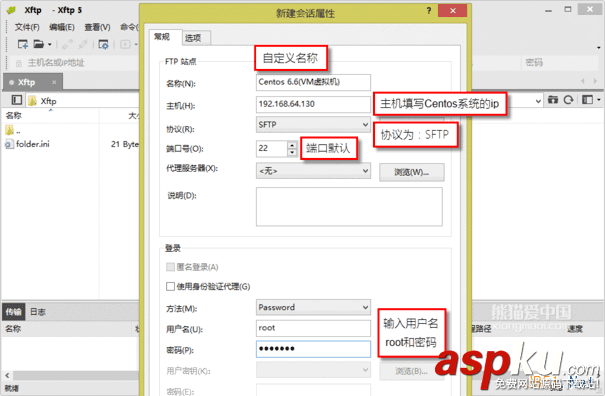Click the Open Session folder icon in toolbar
Screen dimensions: 605x396
point(39,44)
